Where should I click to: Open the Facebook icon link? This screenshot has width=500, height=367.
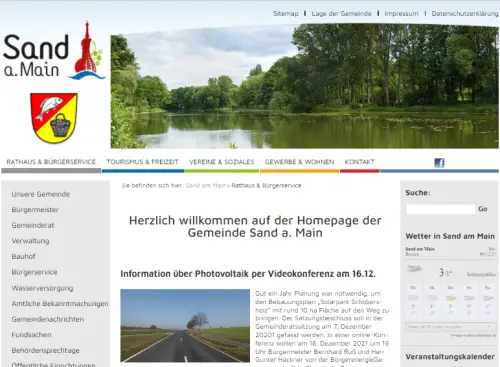point(439,163)
